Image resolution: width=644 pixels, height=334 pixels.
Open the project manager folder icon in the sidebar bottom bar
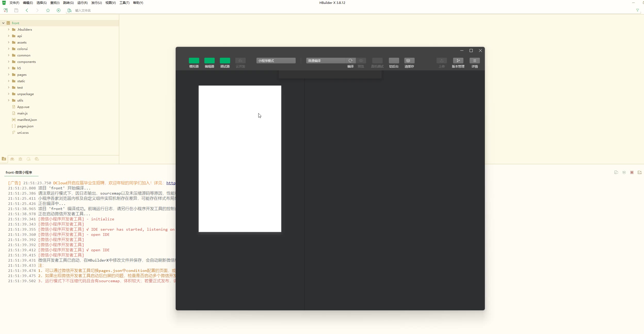pyautogui.click(x=4, y=159)
